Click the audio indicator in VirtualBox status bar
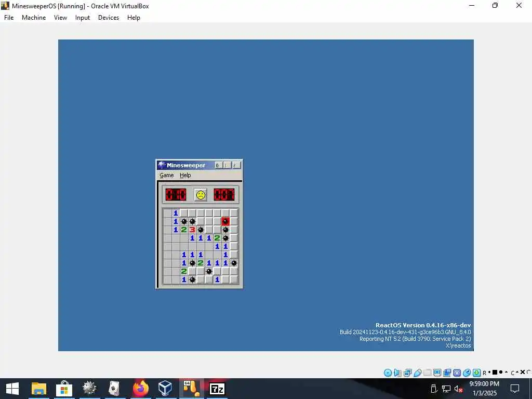 (397, 373)
